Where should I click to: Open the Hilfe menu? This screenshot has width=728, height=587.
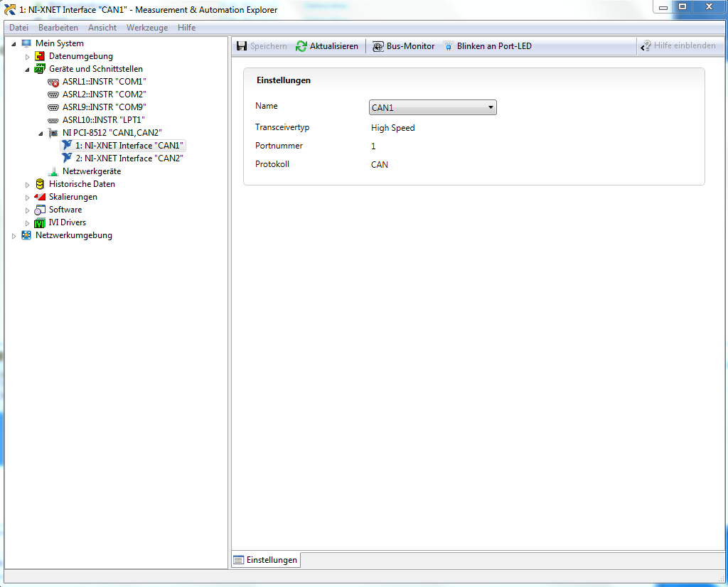187,28
